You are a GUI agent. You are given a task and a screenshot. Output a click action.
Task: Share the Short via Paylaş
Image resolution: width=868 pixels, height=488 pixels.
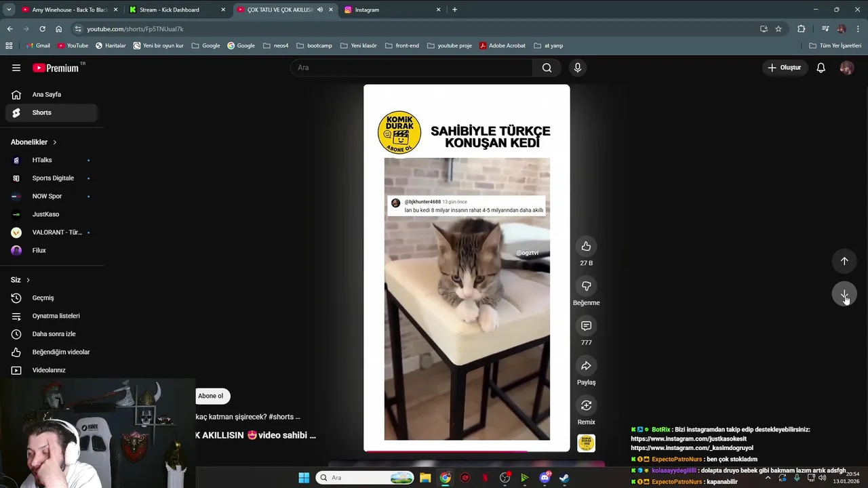586,366
